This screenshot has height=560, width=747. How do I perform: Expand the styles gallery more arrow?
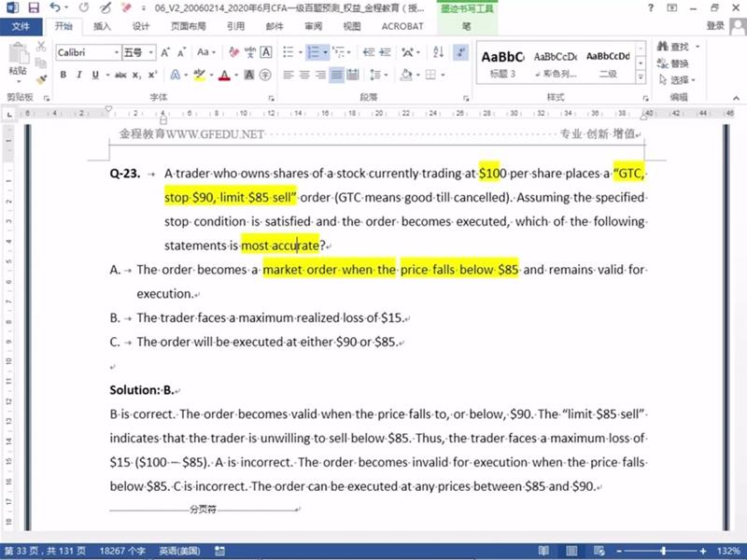pos(641,77)
